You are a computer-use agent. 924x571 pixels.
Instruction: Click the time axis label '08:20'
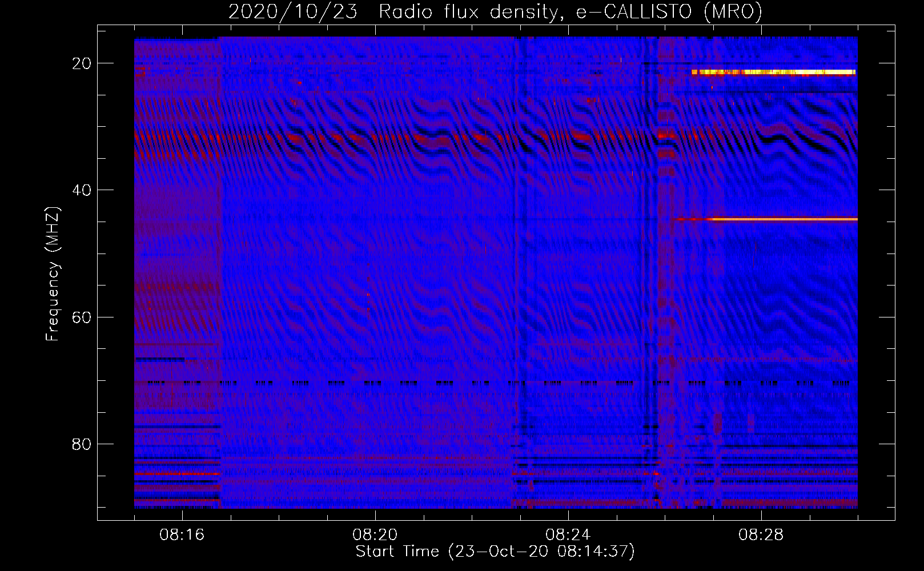375,535
